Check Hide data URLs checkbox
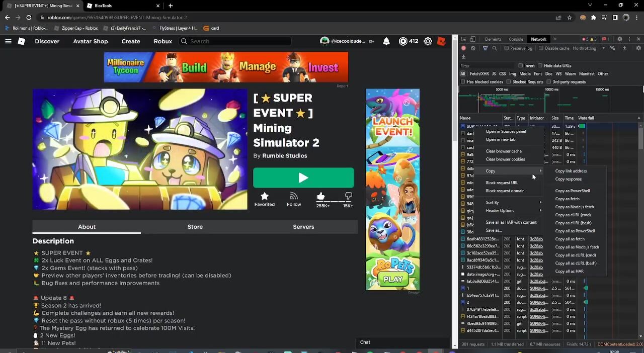Screen dimensions: 644x353 [540, 65]
